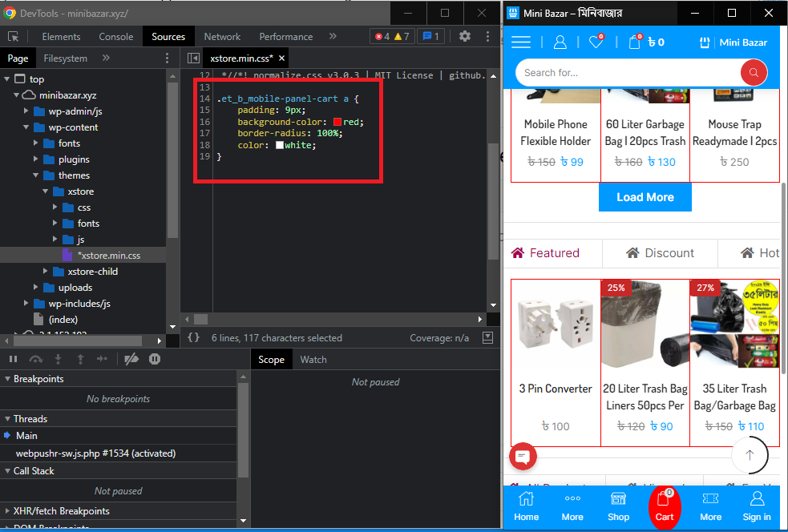
Task: Collapse minibazar.xyz domain node
Action: (17, 95)
